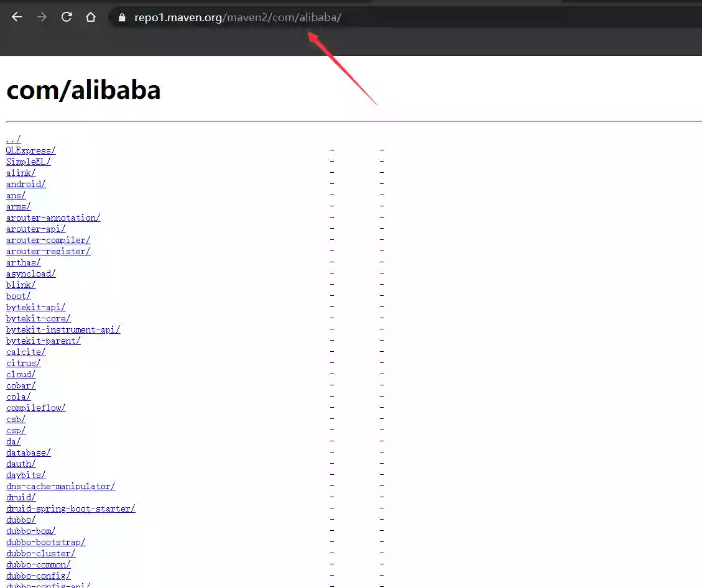This screenshot has height=588, width=702.
Task: Open the cola/ directory link
Action: [19, 397]
